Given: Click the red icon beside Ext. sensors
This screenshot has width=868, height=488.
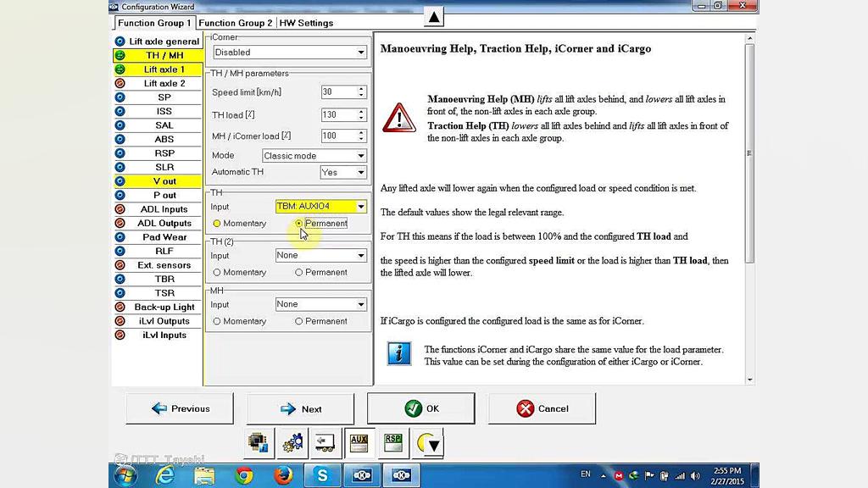Looking at the screenshot, I should pyautogui.click(x=120, y=265).
